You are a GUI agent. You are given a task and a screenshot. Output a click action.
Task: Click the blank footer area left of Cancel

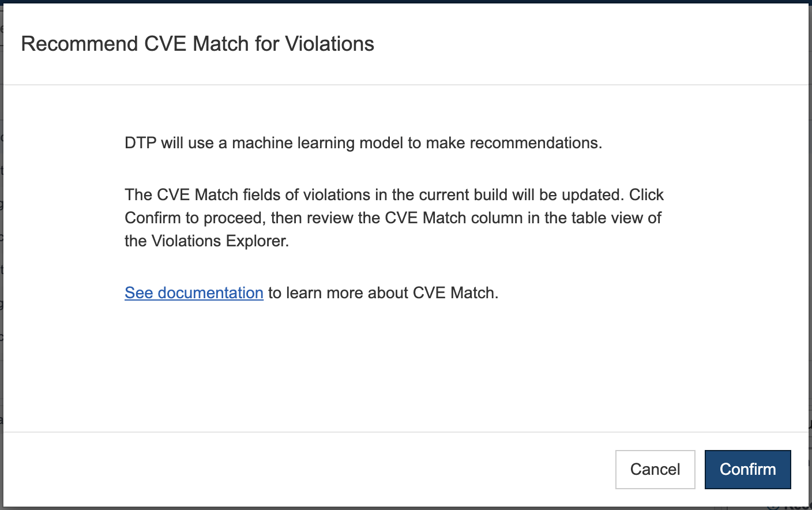(306, 469)
